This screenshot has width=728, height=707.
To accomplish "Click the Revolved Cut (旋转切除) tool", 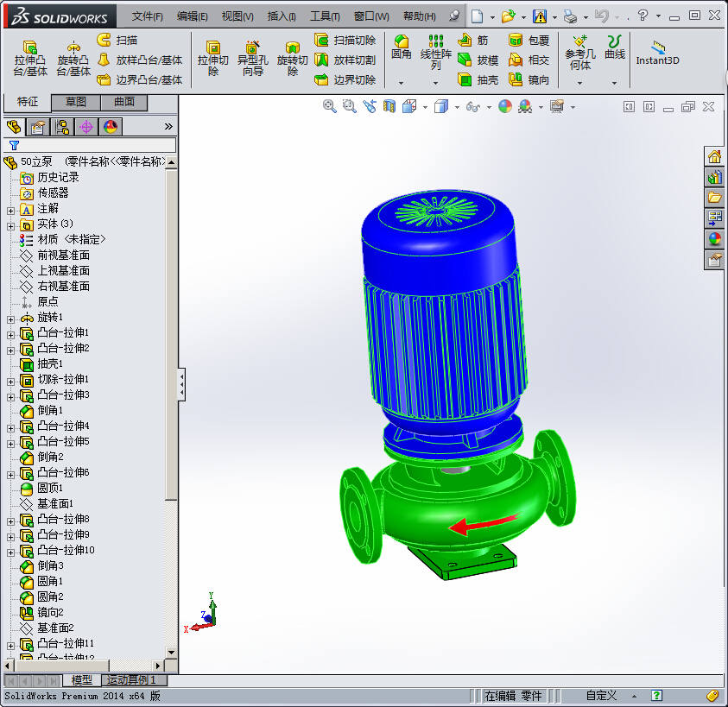I will pos(293,59).
